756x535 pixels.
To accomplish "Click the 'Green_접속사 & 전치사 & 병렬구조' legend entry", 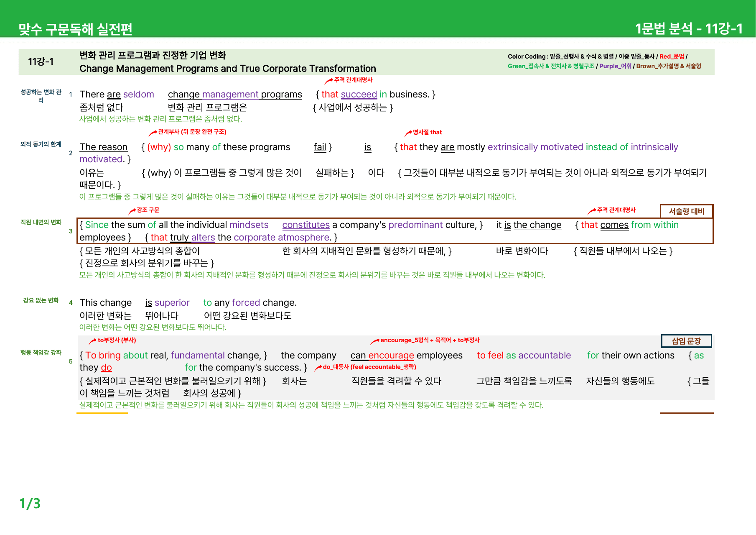I will click(x=551, y=66).
